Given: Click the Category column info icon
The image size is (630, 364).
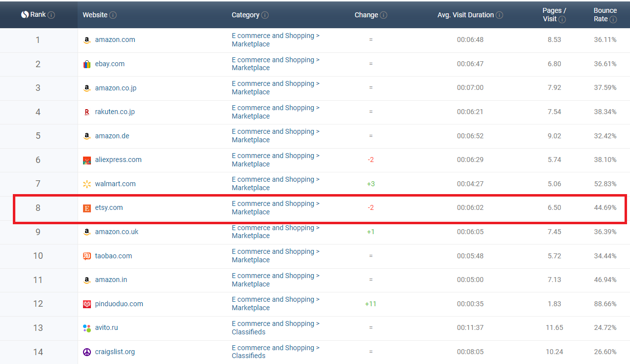Looking at the screenshot, I should coord(265,15).
